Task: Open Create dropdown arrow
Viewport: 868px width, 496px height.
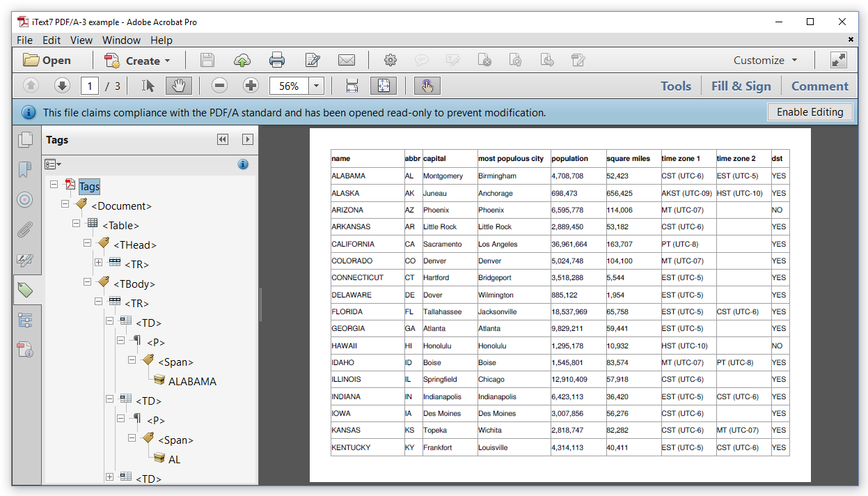Action: 167,61
